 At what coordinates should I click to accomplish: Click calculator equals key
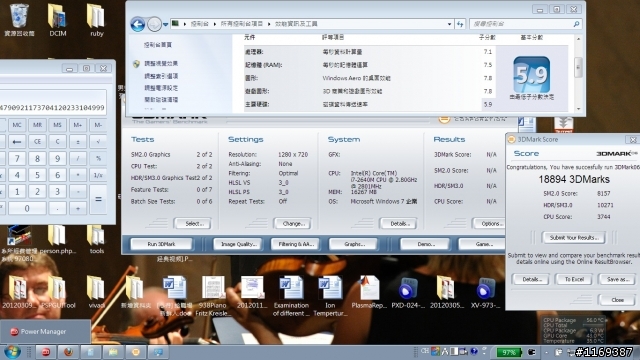98,199
